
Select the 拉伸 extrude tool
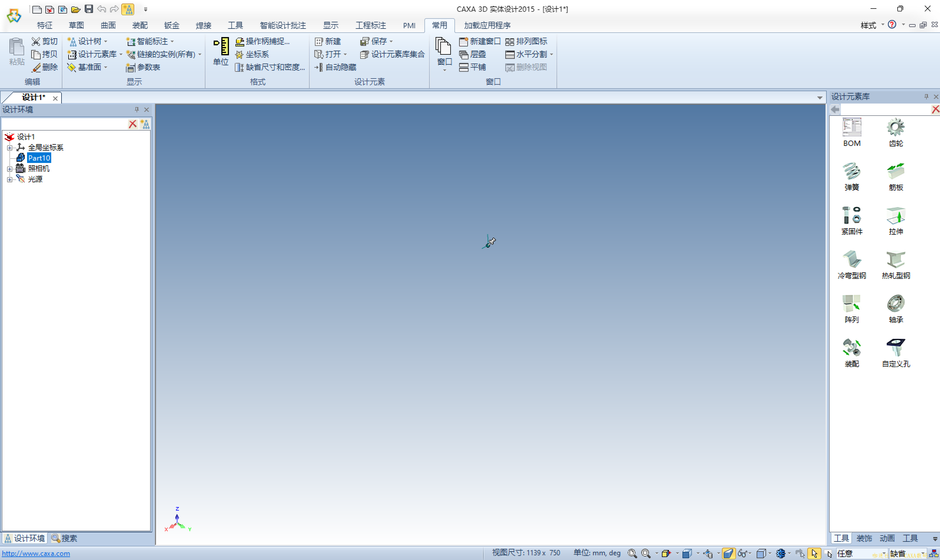point(896,220)
